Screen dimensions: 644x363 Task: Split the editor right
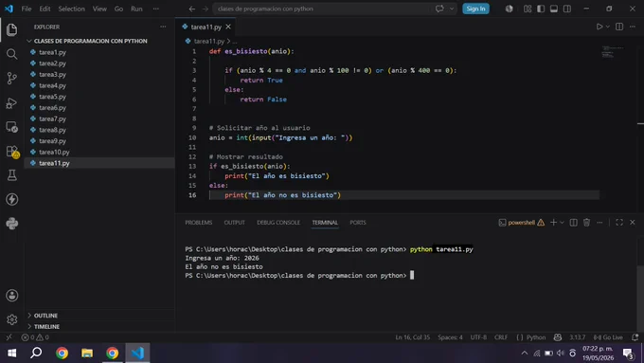(619, 27)
